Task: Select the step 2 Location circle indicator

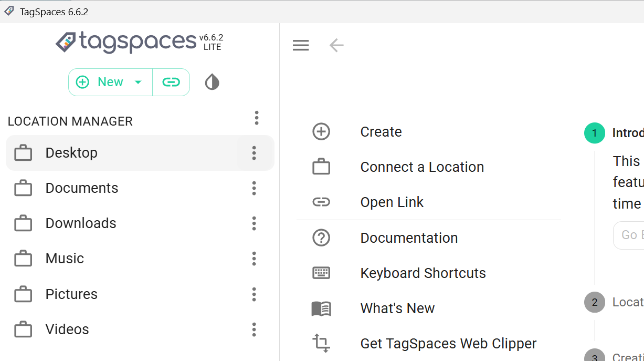Action: (595, 302)
